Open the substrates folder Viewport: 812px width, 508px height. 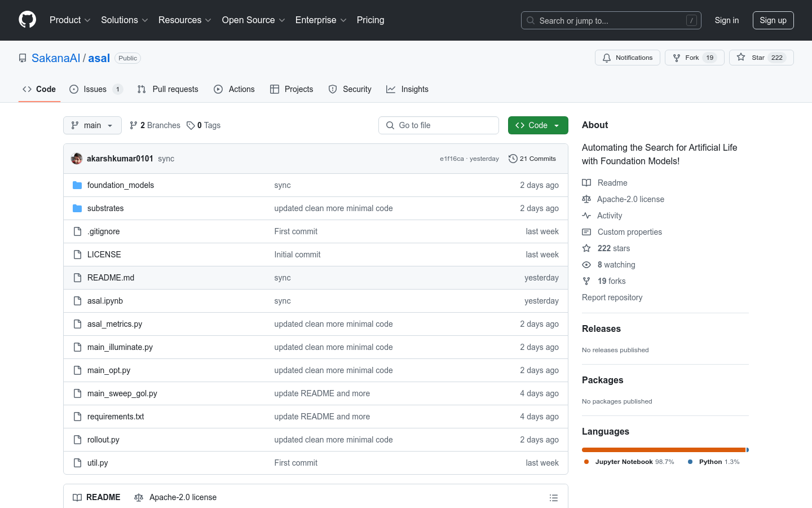point(105,208)
